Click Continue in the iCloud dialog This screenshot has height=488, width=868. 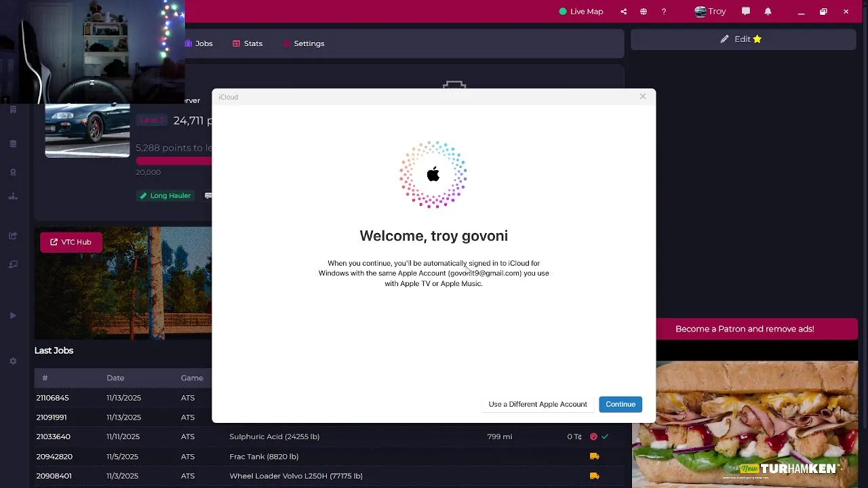click(x=620, y=404)
